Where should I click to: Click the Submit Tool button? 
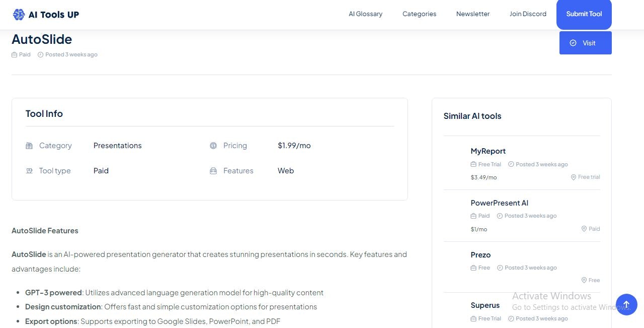pyautogui.click(x=584, y=14)
